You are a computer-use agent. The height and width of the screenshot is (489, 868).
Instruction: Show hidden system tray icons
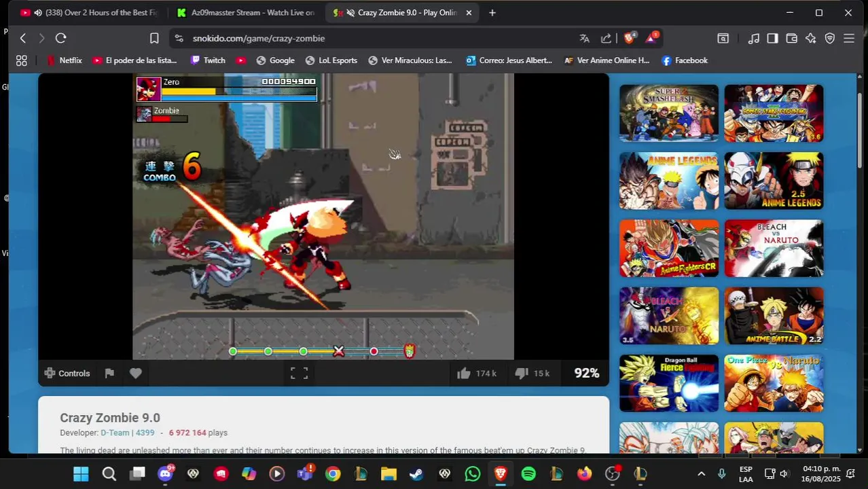point(702,473)
